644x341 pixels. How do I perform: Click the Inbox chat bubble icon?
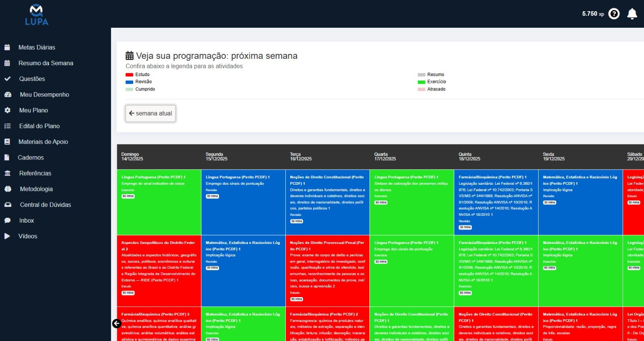point(7,221)
